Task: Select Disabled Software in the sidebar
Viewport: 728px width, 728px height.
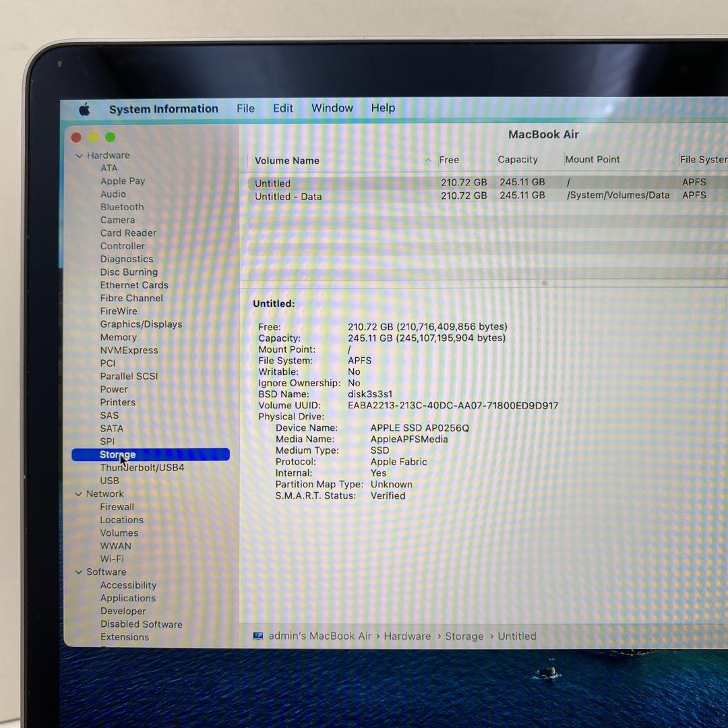Action: tap(142, 624)
